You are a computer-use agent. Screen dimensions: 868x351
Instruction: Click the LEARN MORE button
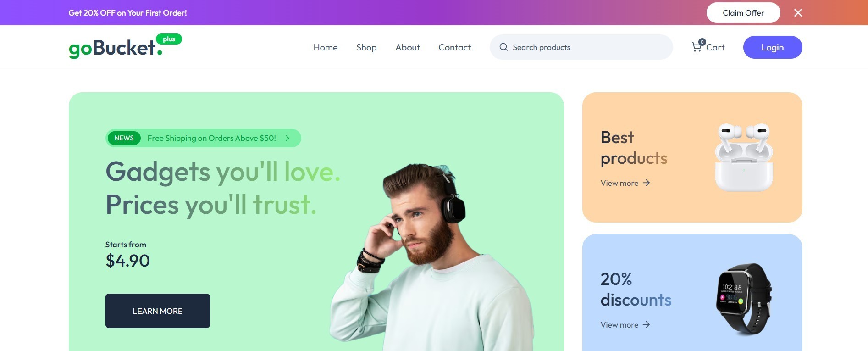pyautogui.click(x=158, y=311)
